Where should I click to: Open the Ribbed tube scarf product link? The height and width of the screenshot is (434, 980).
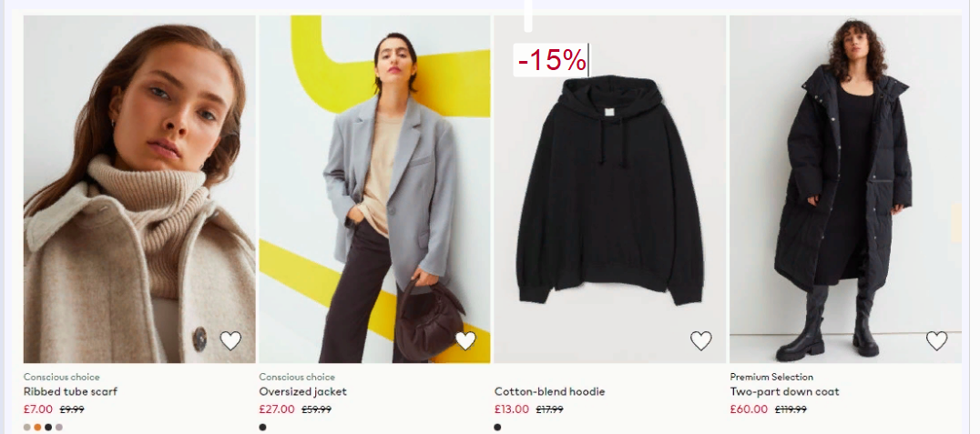click(71, 391)
